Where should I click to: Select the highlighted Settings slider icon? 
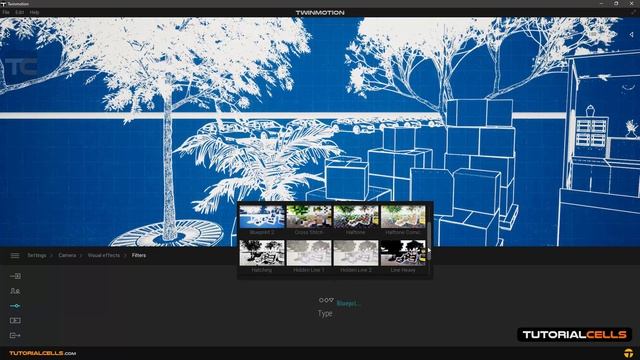15,306
